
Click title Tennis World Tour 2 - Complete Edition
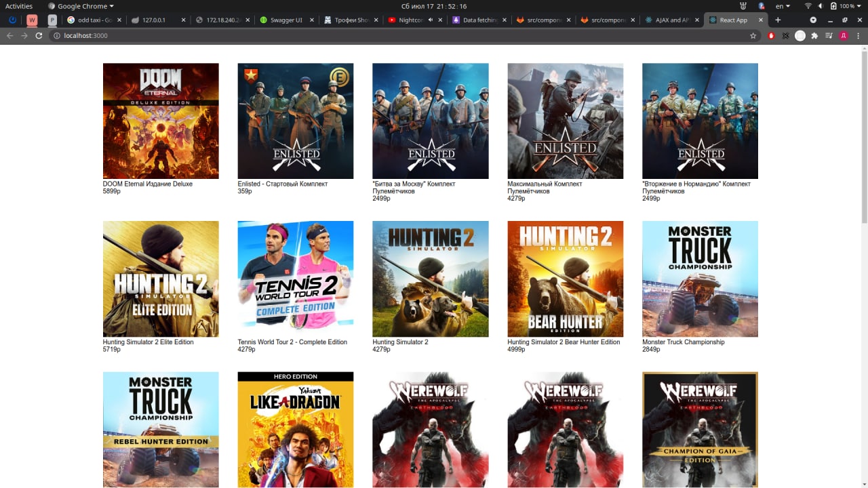pyautogui.click(x=292, y=342)
